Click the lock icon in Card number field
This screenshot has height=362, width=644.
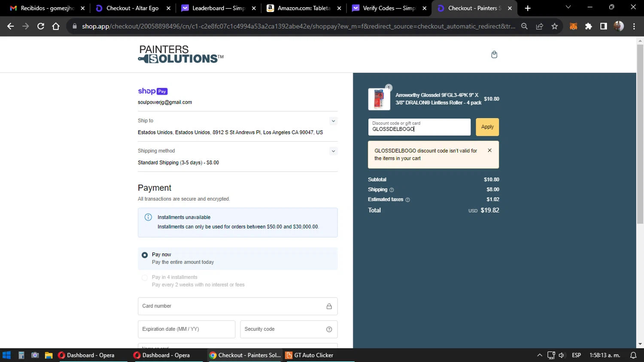coord(329,306)
